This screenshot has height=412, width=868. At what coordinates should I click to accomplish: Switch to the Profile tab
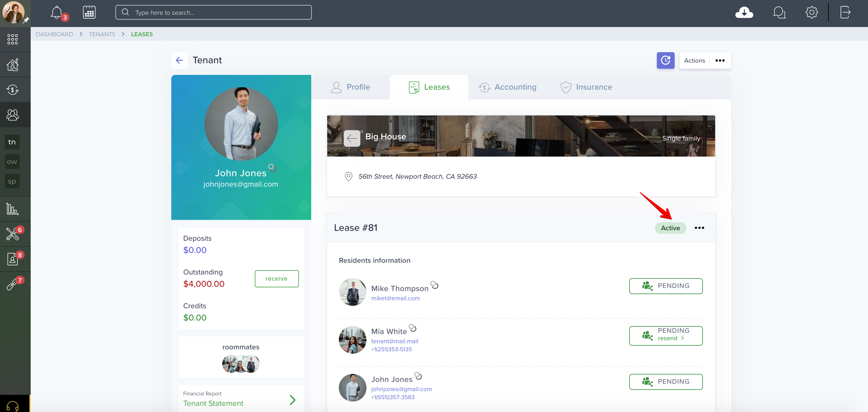coord(351,87)
